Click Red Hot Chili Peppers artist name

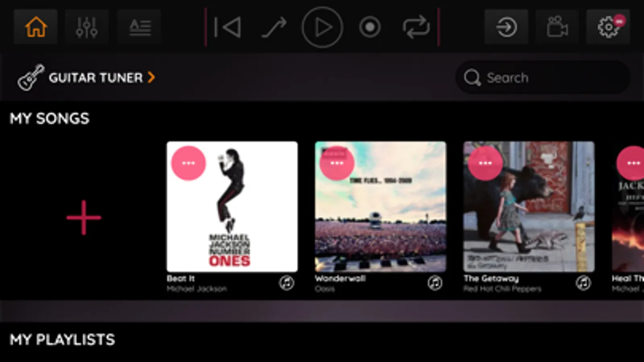[502, 289]
